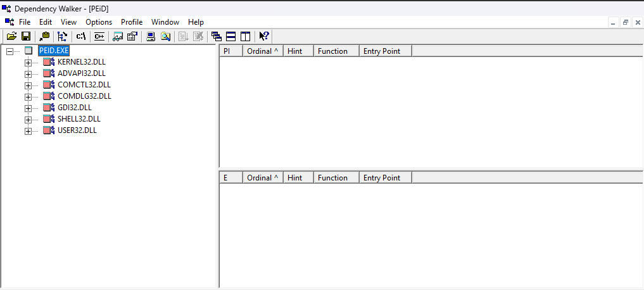Sort exports list by Entry Point column
Image resolution: width=644 pixels, height=290 pixels.
click(385, 177)
